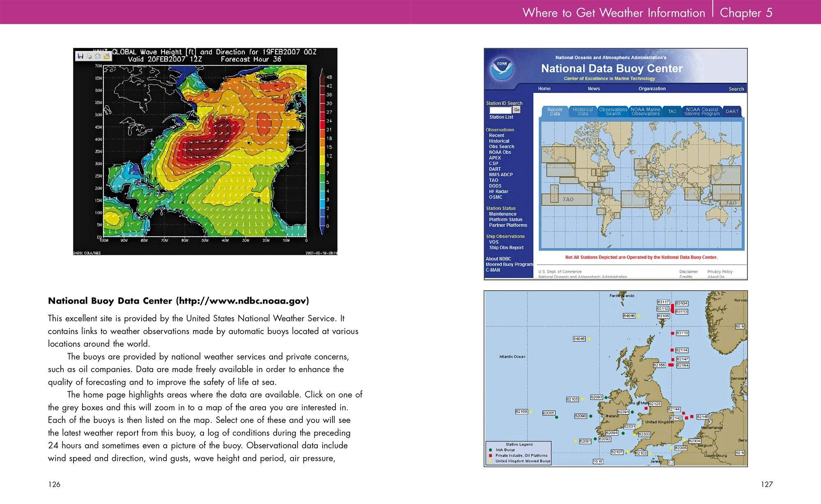The width and height of the screenshot is (821, 504).
Task: Select the NOAA Coastal Storms Program tab
Action: (x=702, y=112)
